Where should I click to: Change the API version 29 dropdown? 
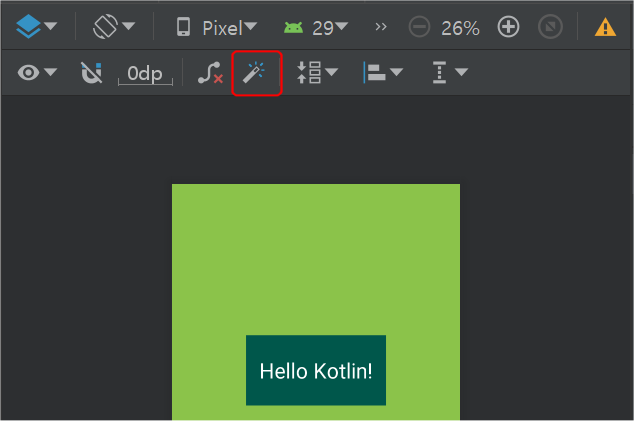[x=316, y=28]
